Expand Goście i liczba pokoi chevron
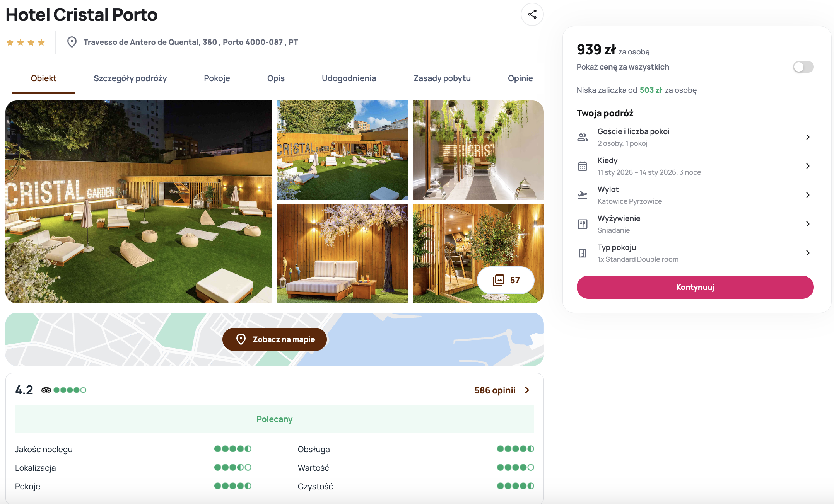Image resolution: width=834 pixels, height=504 pixels. click(x=808, y=137)
